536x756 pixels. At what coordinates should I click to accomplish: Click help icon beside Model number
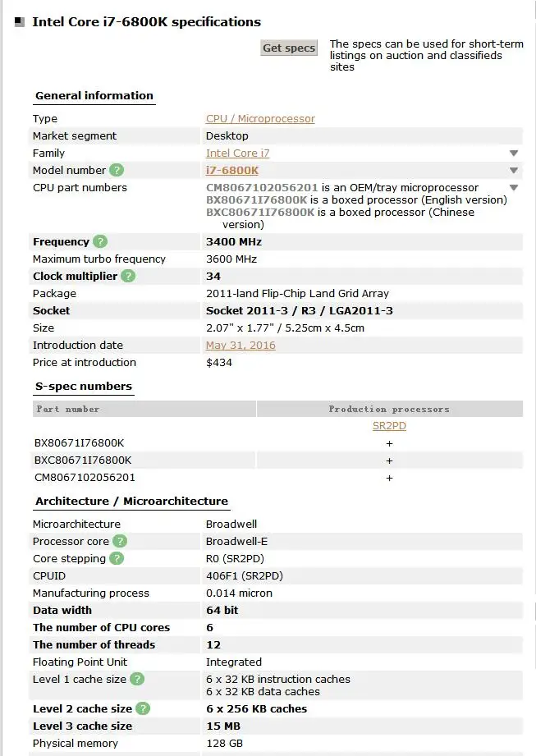click(117, 170)
